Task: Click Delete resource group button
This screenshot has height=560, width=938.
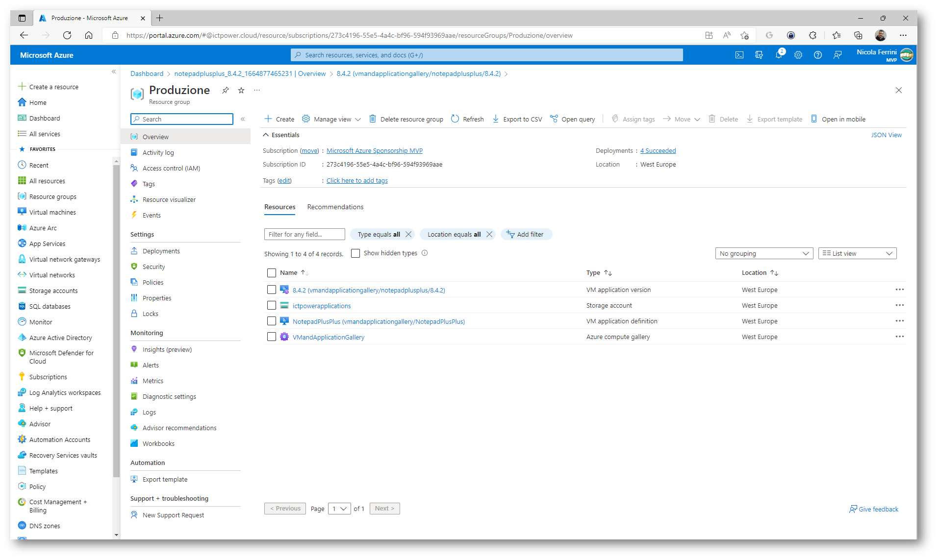Action: click(x=406, y=119)
